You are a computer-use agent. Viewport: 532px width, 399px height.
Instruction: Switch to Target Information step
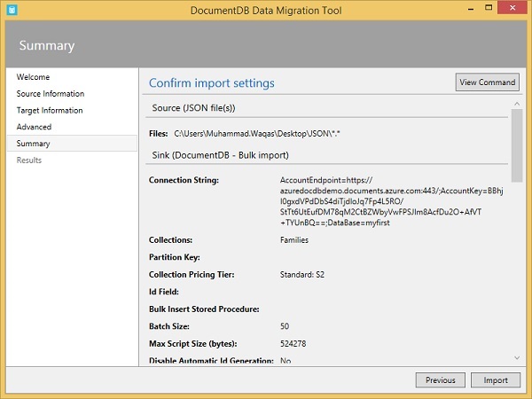[x=50, y=111]
